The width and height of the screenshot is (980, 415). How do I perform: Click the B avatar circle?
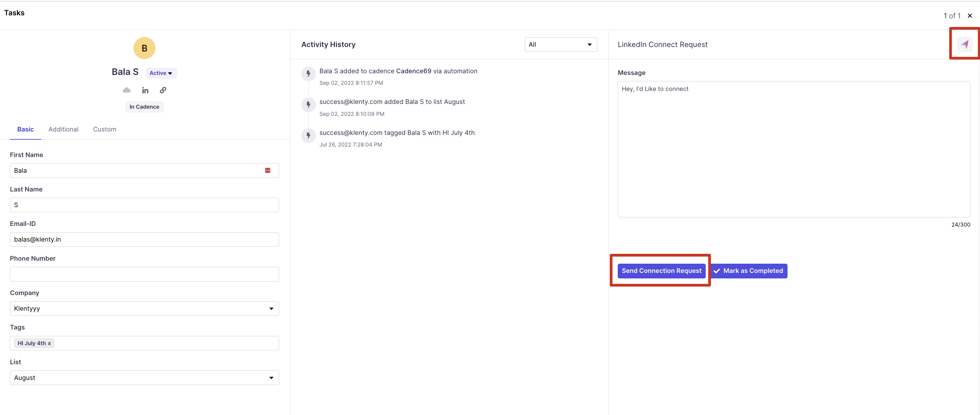pyautogui.click(x=144, y=48)
